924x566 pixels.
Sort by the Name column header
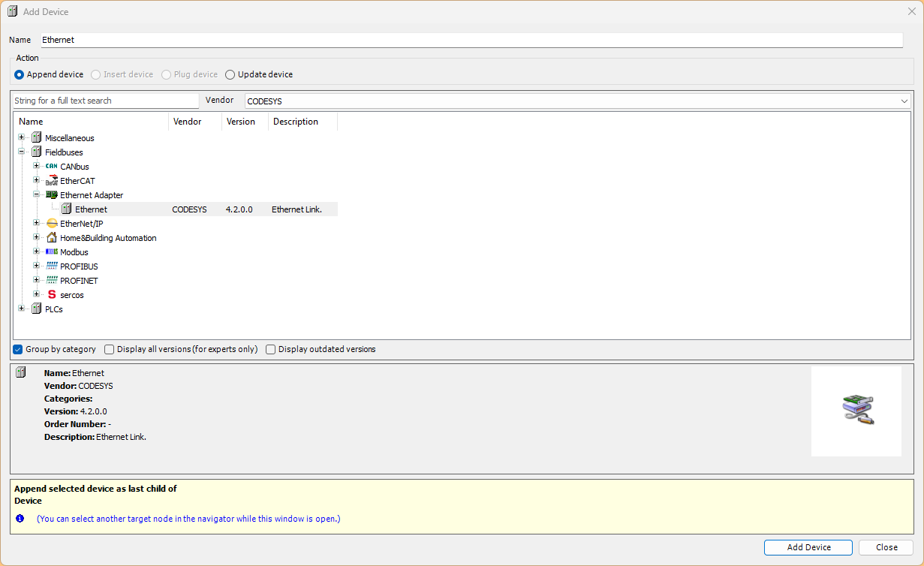coord(90,122)
